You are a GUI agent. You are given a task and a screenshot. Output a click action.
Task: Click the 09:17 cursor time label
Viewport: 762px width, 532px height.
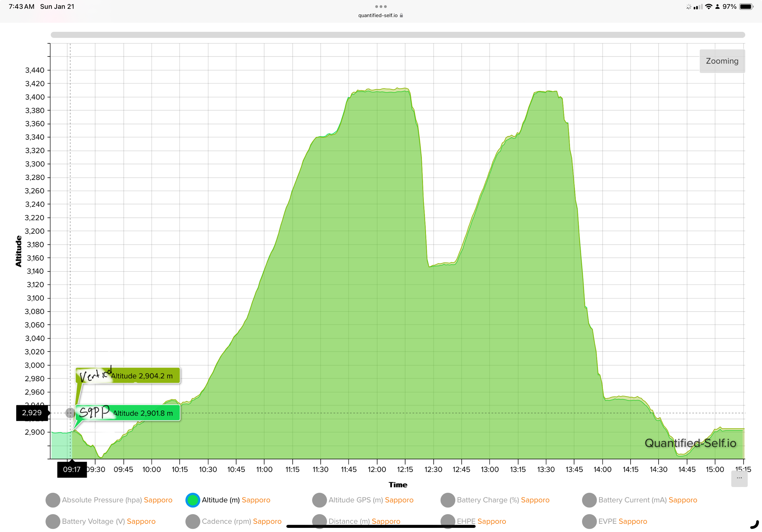(72, 469)
